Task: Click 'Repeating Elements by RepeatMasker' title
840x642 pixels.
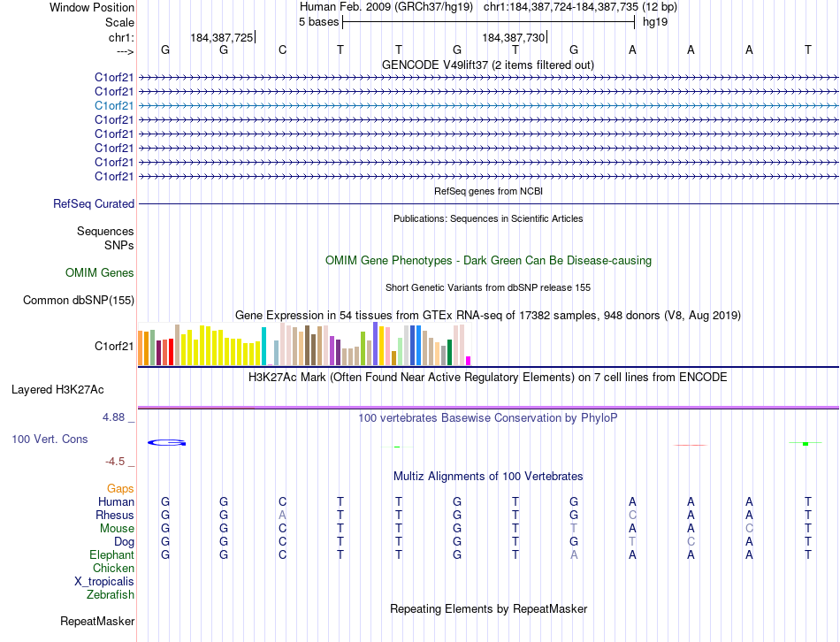Action: [489, 608]
